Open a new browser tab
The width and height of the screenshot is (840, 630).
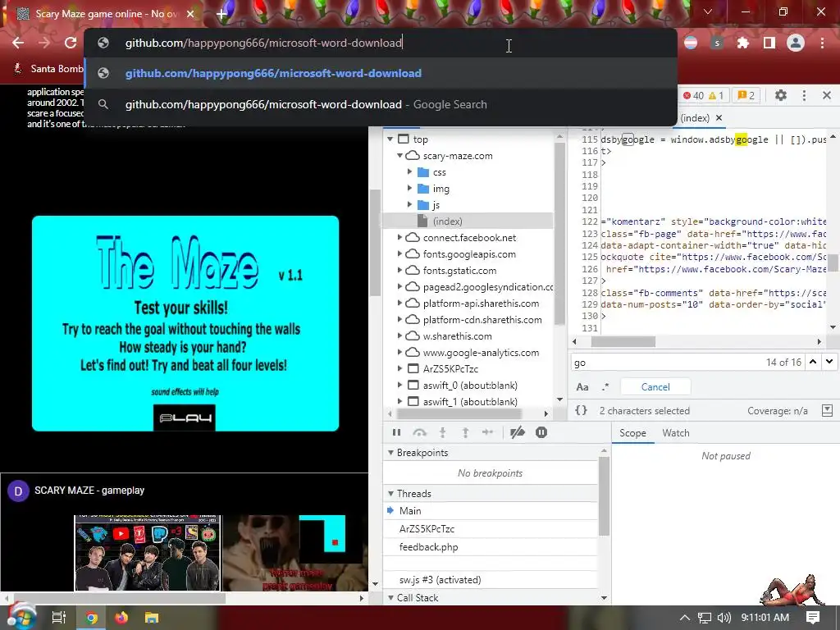pyautogui.click(x=221, y=14)
